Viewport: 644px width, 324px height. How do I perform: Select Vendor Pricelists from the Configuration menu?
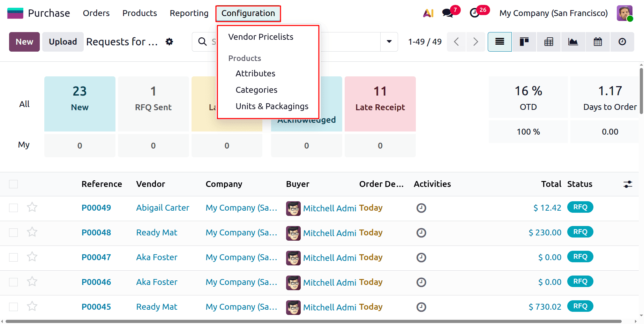[261, 37]
